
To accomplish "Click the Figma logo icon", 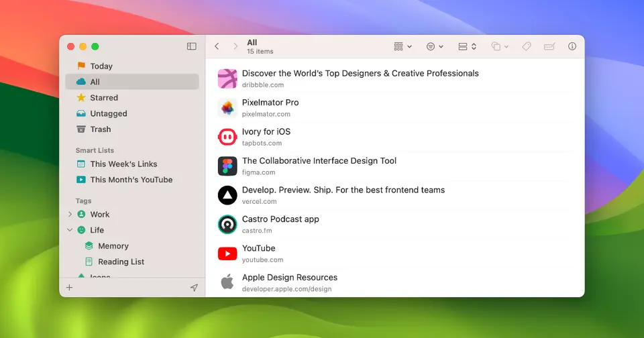I will point(227,166).
